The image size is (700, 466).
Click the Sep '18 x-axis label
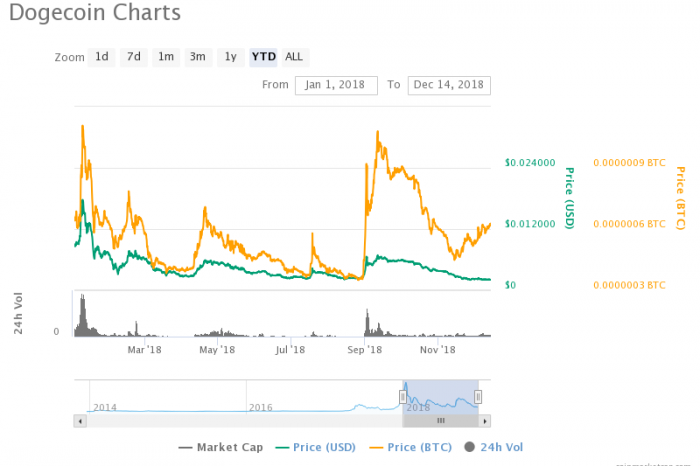(x=364, y=350)
